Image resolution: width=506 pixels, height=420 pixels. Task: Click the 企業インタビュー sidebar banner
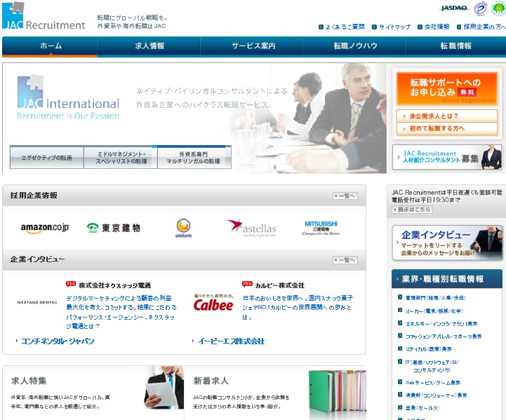click(x=446, y=243)
